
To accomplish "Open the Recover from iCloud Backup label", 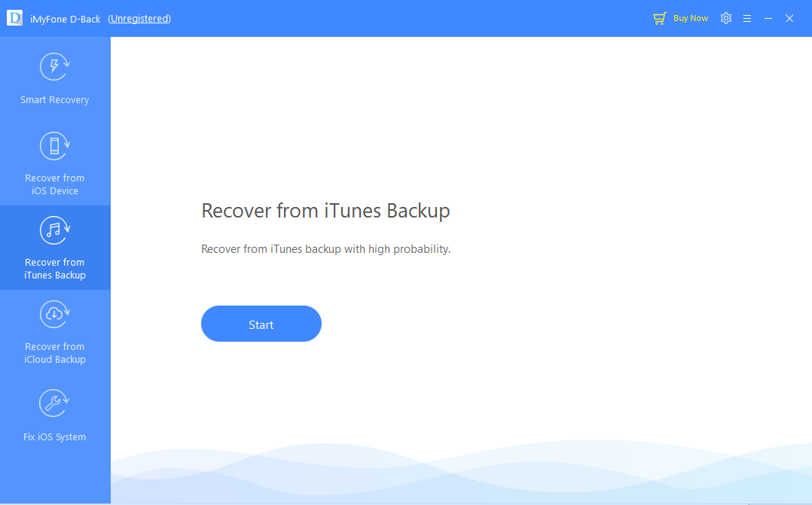I will [x=54, y=353].
